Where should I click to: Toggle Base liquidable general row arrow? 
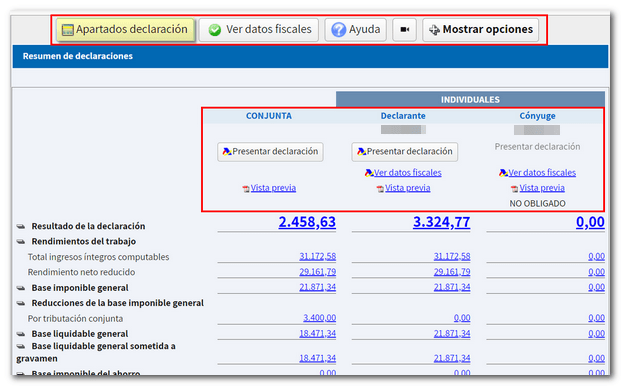click(21, 334)
